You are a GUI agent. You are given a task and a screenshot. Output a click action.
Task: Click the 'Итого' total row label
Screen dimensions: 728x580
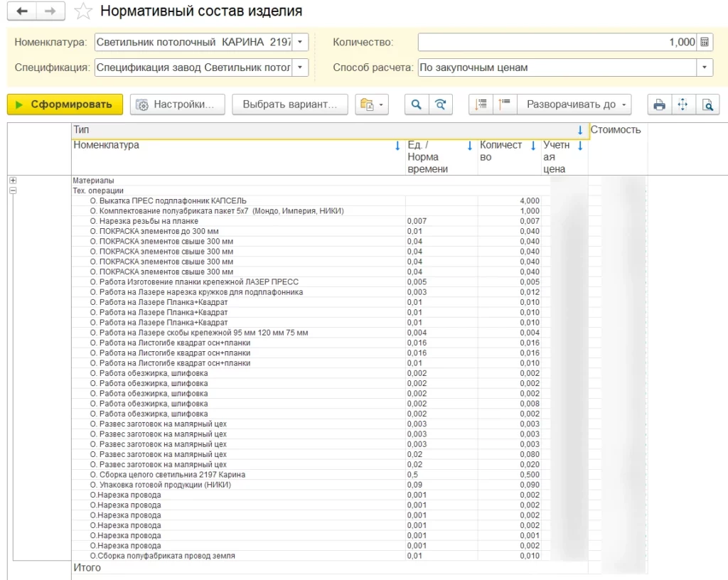click(x=87, y=568)
